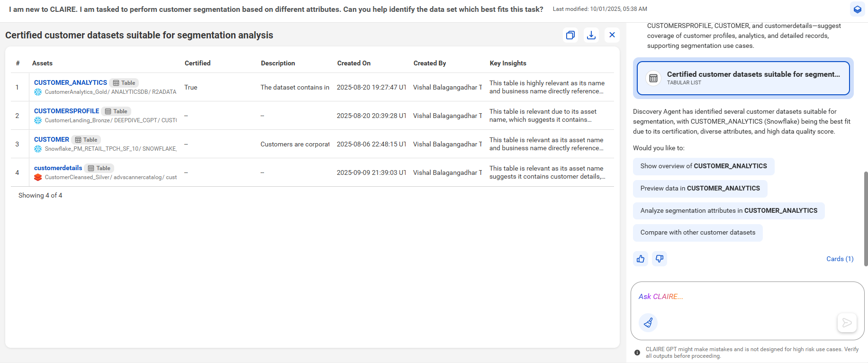This screenshot has height=363, width=868.
Task: Click created date 2025-08-20 20:39:28
Action: tap(371, 116)
